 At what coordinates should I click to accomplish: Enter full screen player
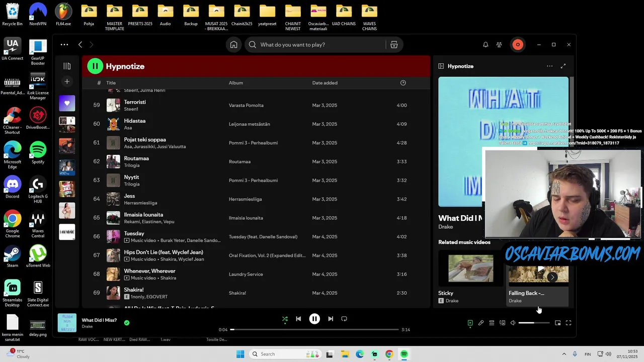(569, 323)
